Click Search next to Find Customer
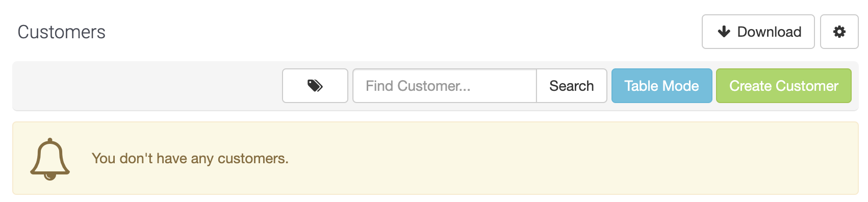 tap(572, 86)
